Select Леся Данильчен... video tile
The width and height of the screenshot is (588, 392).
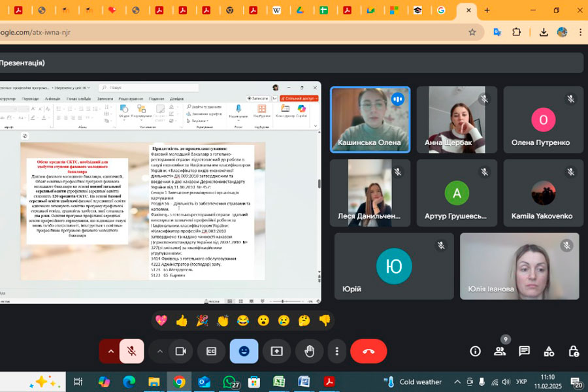[370, 193]
